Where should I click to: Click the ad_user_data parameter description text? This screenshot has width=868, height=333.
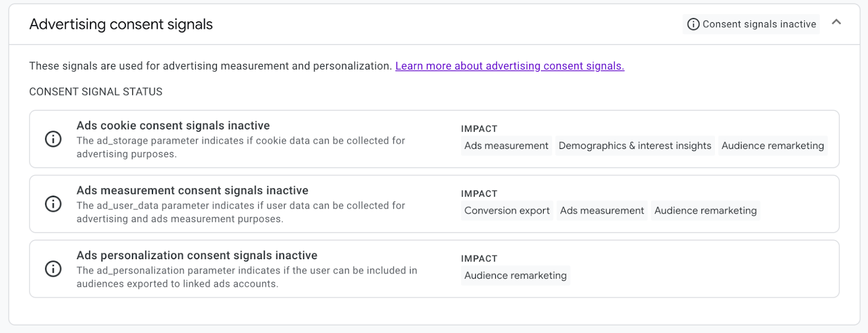click(240, 212)
